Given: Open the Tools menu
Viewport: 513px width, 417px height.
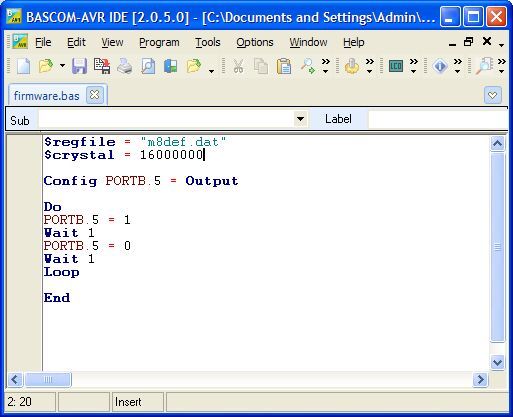Looking at the screenshot, I should (208, 42).
